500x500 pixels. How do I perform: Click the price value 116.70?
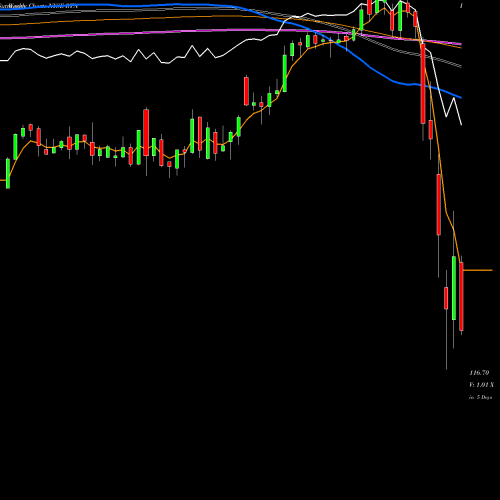tap(479, 373)
